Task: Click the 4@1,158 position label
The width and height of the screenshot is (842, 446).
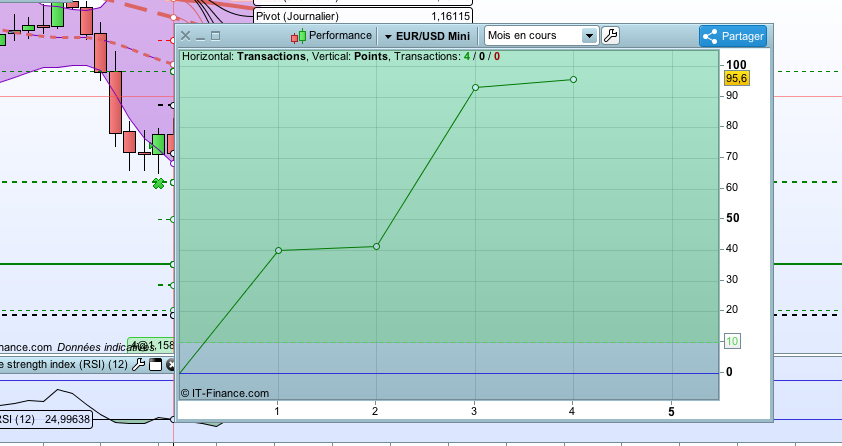Action: 151,345
